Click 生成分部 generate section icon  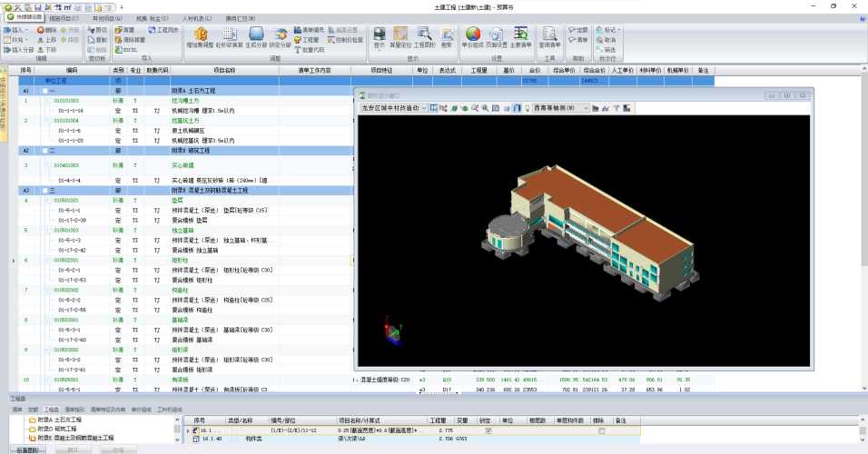256,37
